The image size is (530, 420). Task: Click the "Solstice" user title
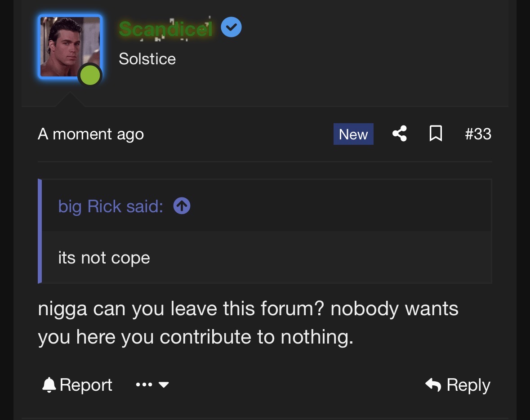click(147, 59)
